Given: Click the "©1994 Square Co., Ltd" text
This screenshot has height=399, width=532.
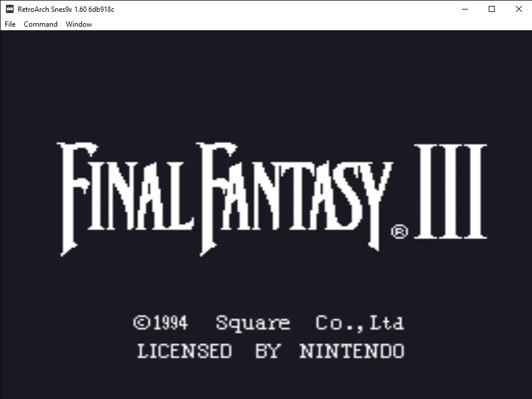Looking at the screenshot, I should coord(269,322).
